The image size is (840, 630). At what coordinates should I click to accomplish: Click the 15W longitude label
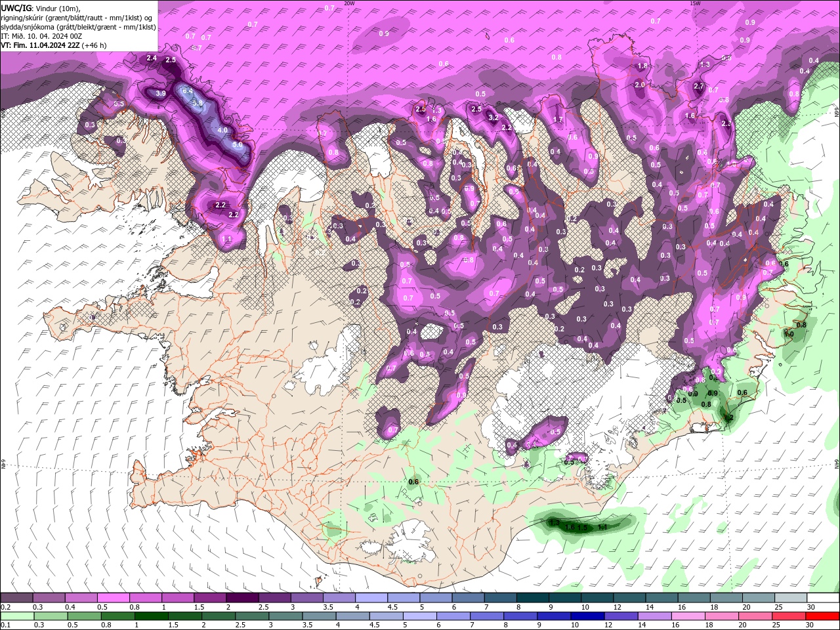[x=695, y=3]
